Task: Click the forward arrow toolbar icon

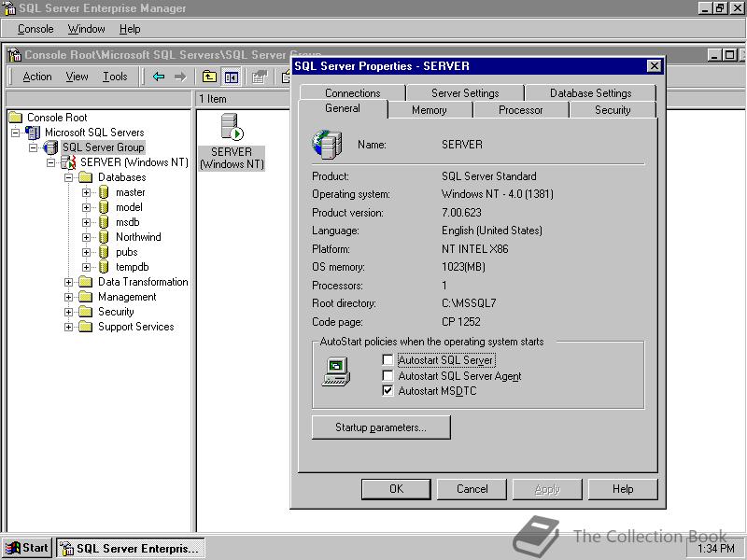Action: point(180,77)
